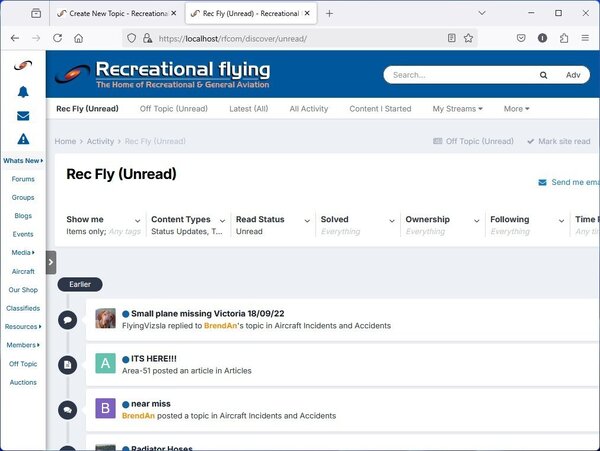Click the browser home icon
The image size is (600, 451).
pos(78,38)
